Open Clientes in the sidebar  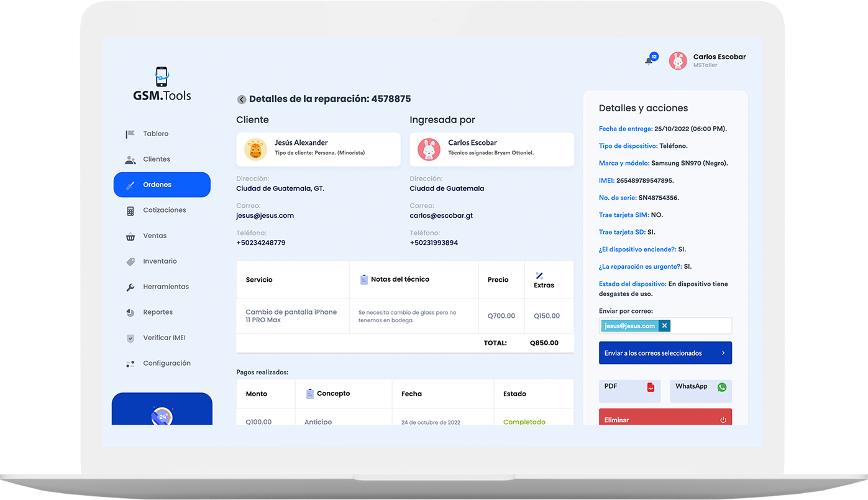156,159
